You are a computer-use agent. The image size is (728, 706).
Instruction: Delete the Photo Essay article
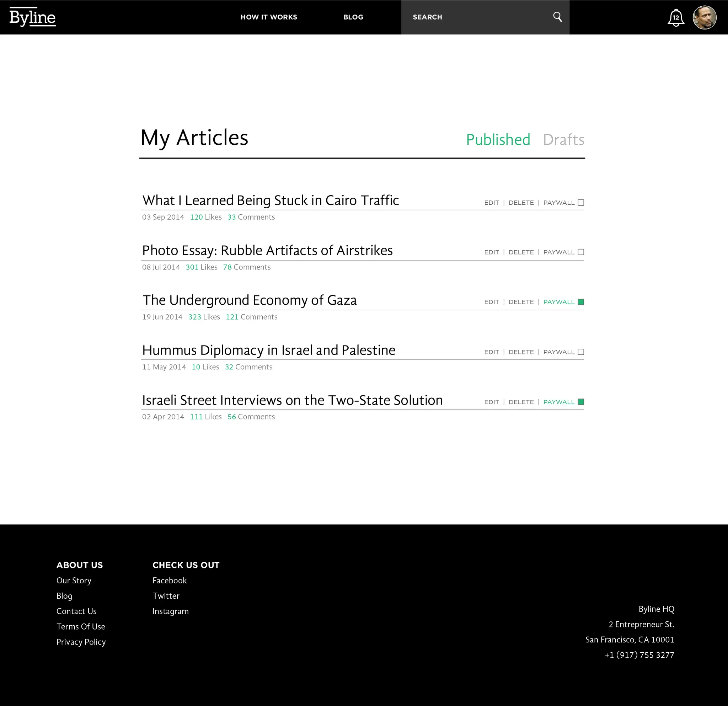521,252
